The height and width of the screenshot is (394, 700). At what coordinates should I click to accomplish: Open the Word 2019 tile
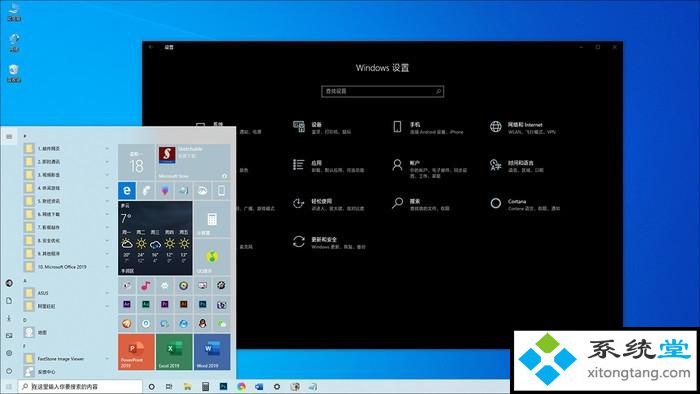(x=212, y=352)
